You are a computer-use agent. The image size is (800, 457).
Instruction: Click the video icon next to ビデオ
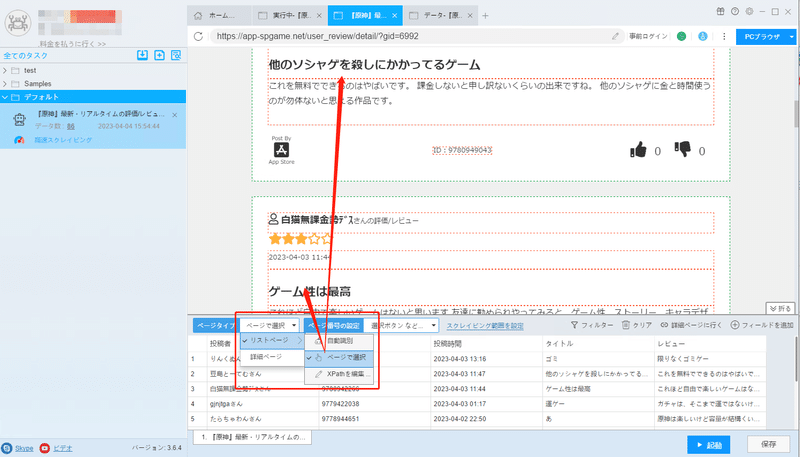(45, 448)
